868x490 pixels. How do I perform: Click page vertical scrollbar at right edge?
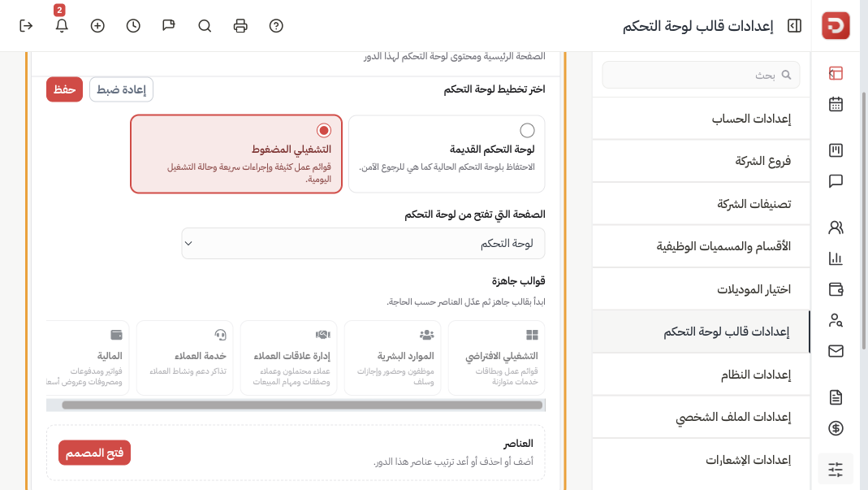point(864,220)
